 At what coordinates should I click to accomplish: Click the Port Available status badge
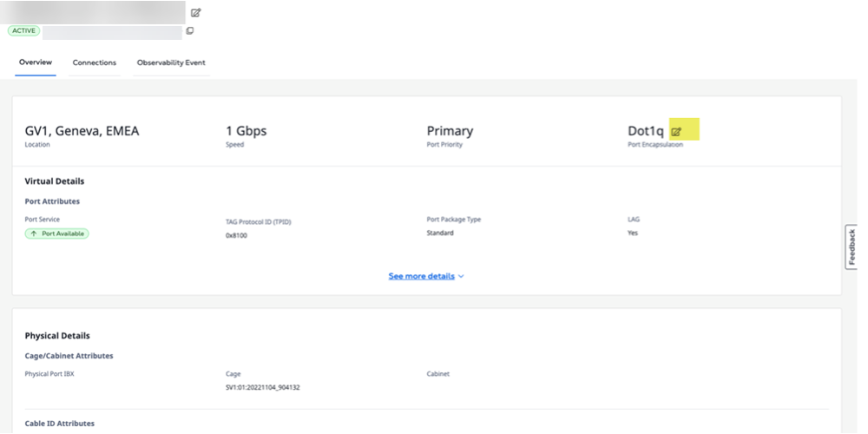click(x=57, y=233)
